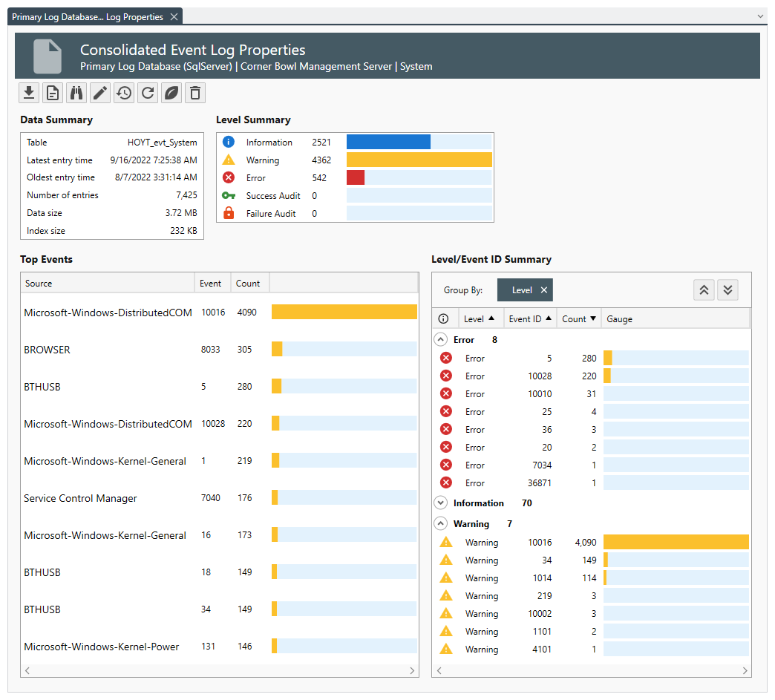This screenshot has width=775, height=700.
Task: Click the download/export toolbar icon
Action: point(29,93)
